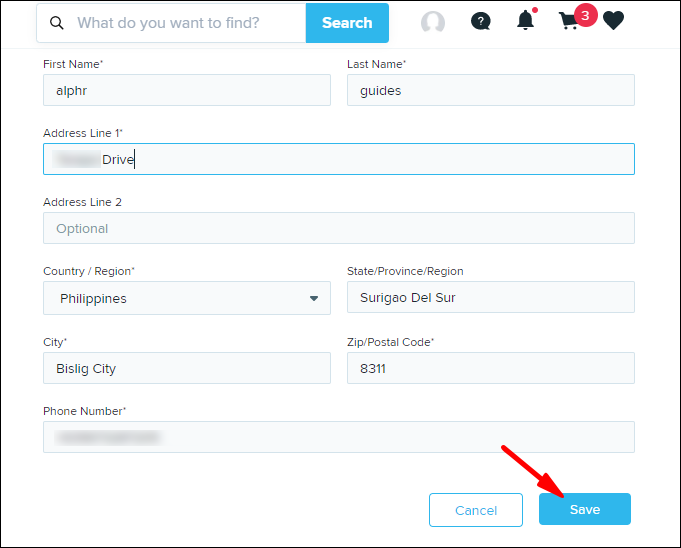
Task: Expand the Country / Region dropdown
Action: pyautogui.click(x=186, y=298)
